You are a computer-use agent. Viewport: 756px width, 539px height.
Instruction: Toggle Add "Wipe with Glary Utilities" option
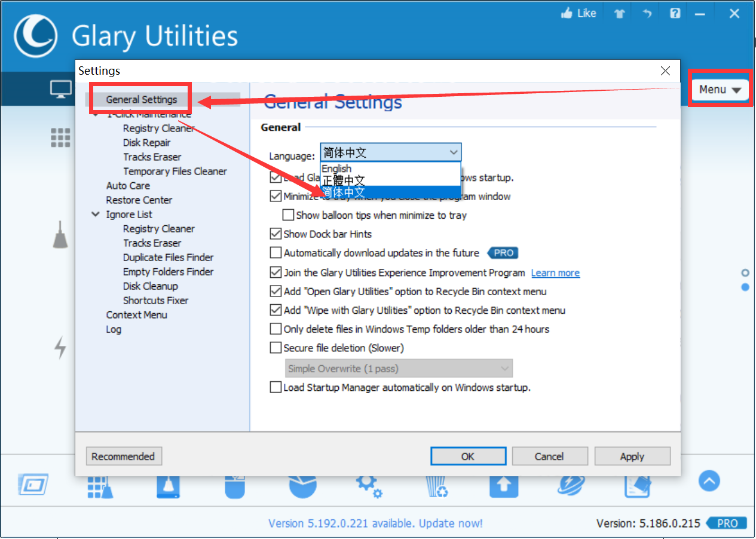[276, 310]
